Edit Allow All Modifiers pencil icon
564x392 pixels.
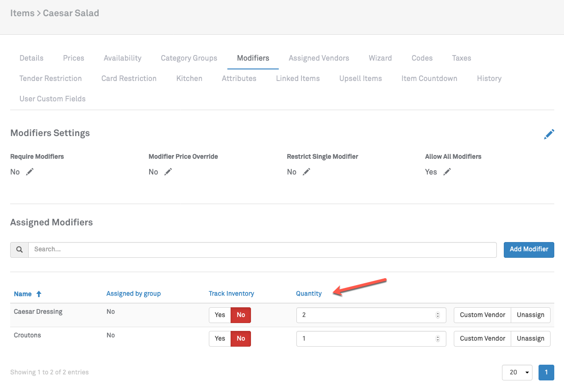pos(447,172)
